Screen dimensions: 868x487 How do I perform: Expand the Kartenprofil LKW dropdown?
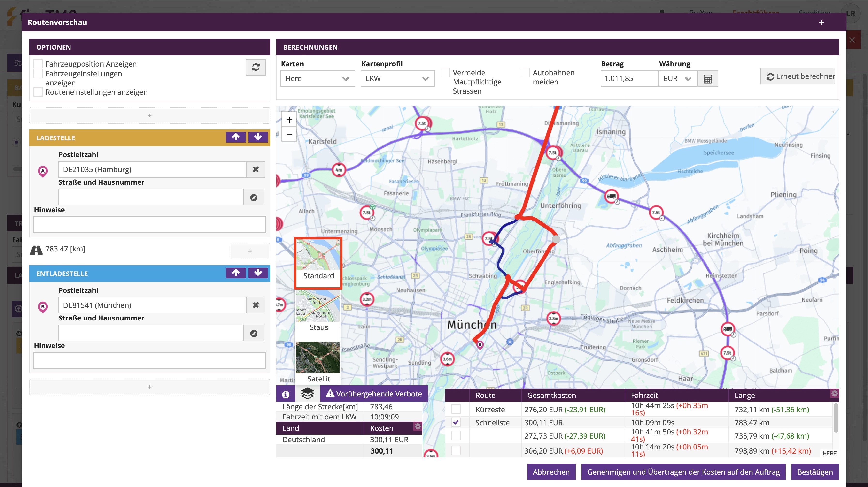tap(397, 79)
